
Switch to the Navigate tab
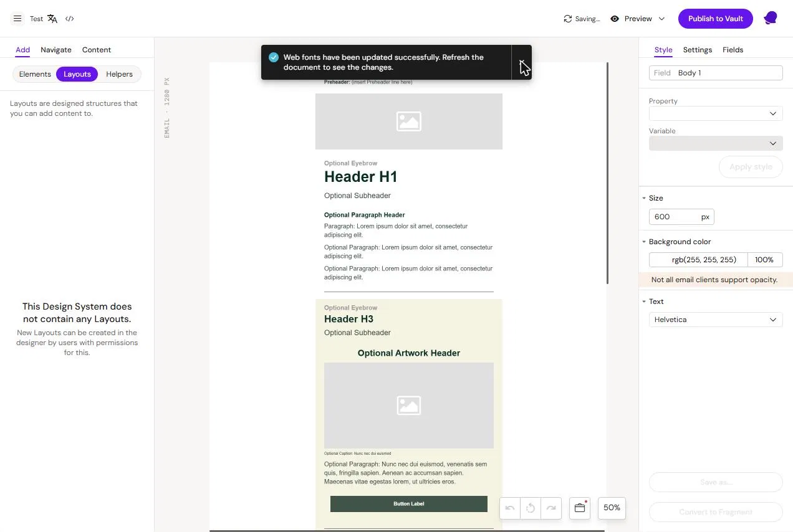coord(56,50)
